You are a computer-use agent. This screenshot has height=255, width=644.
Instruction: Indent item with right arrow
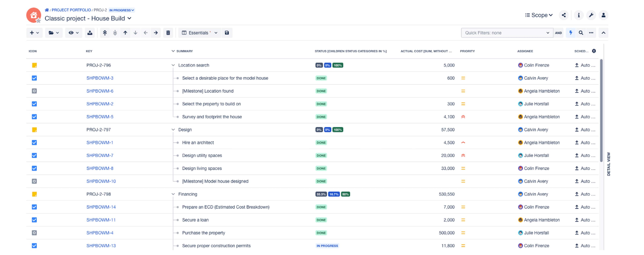[156, 33]
